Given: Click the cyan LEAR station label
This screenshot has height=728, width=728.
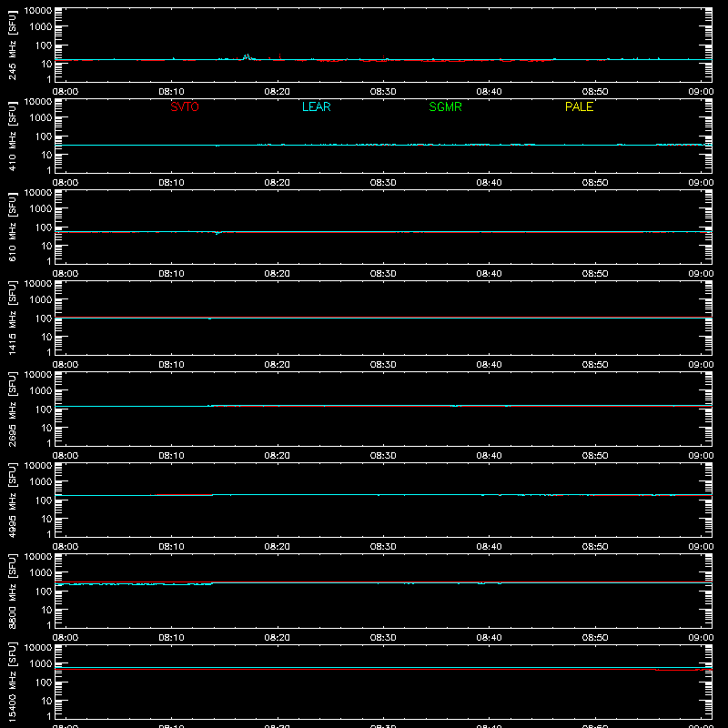Looking at the screenshot, I should tap(316, 106).
